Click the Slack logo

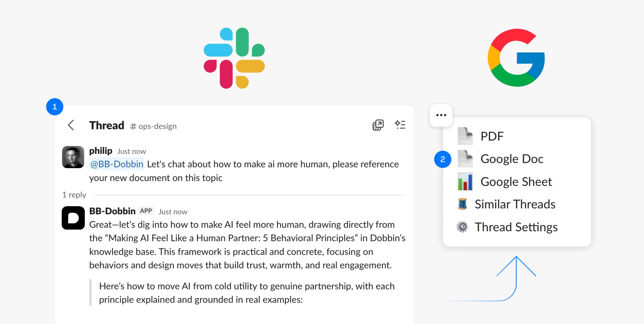pyautogui.click(x=234, y=58)
